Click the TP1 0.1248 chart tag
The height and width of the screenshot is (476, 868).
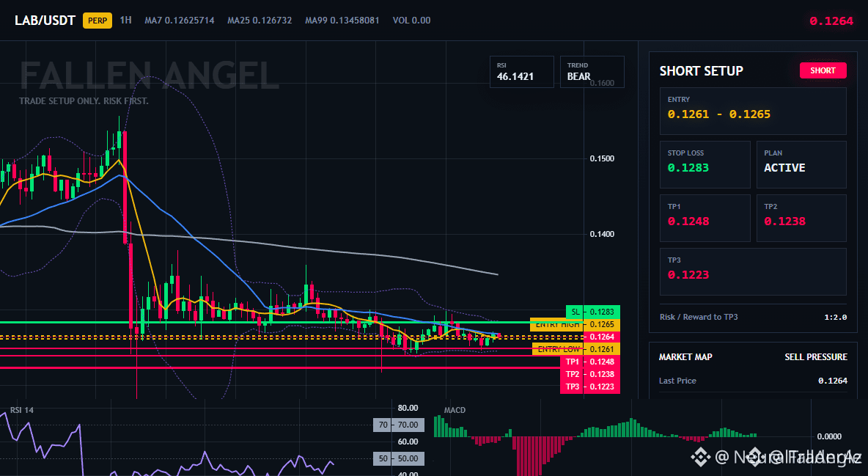coord(590,362)
